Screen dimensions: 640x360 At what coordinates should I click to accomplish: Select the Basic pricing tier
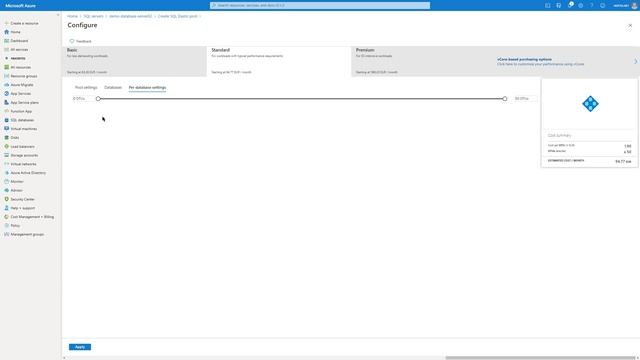(x=134, y=61)
